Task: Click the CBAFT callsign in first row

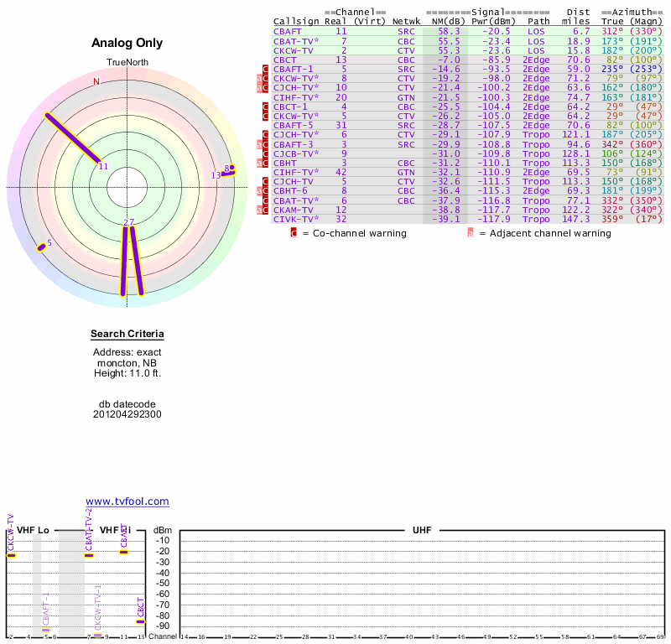Action: [x=288, y=31]
